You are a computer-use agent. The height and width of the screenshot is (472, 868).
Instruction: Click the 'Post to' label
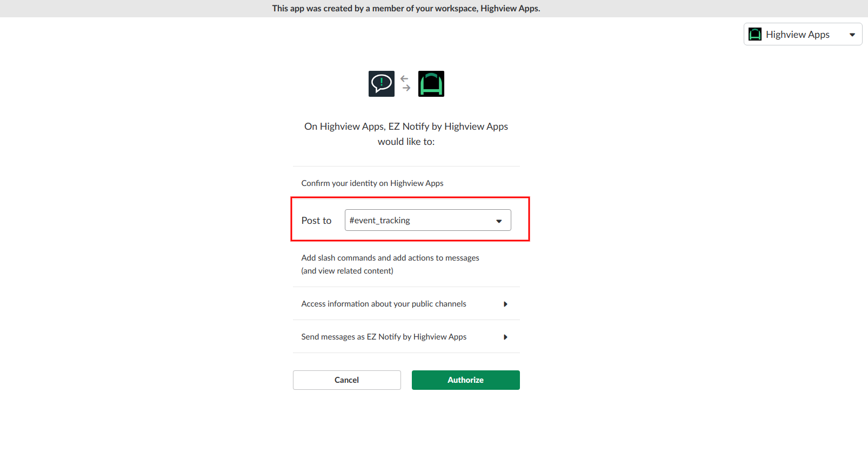[x=316, y=221]
